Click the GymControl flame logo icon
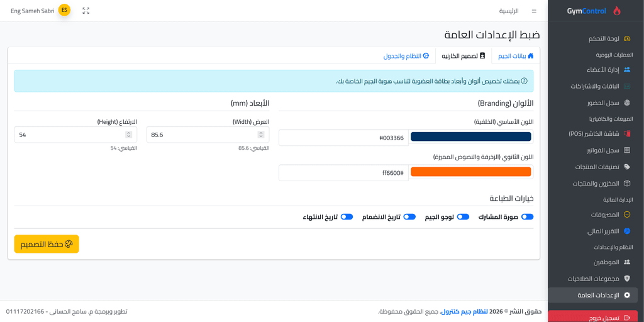 [616, 11]
